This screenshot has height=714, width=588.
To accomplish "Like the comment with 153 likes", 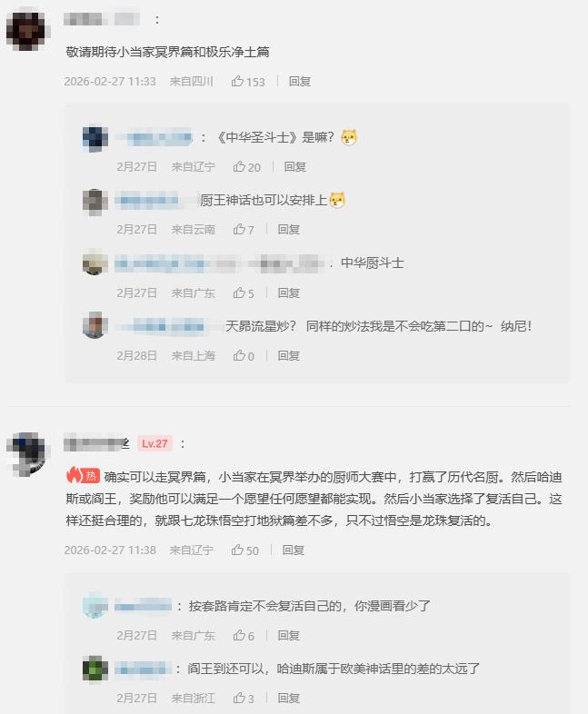I will tap(248, 82).
